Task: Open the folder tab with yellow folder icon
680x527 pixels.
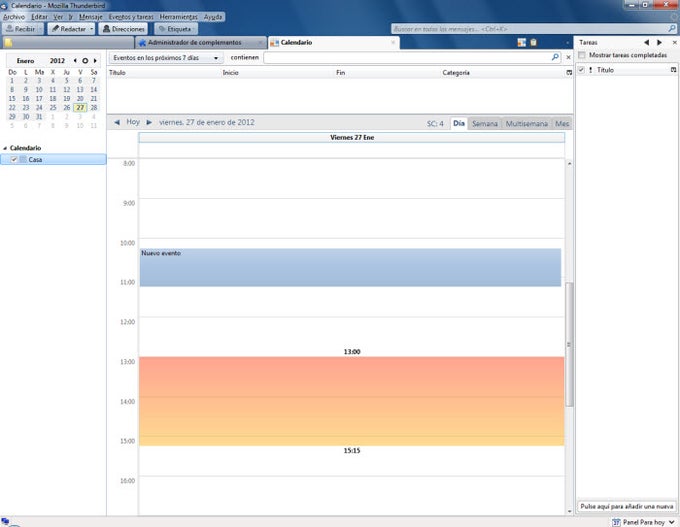Action: click(x=67, y=43)
